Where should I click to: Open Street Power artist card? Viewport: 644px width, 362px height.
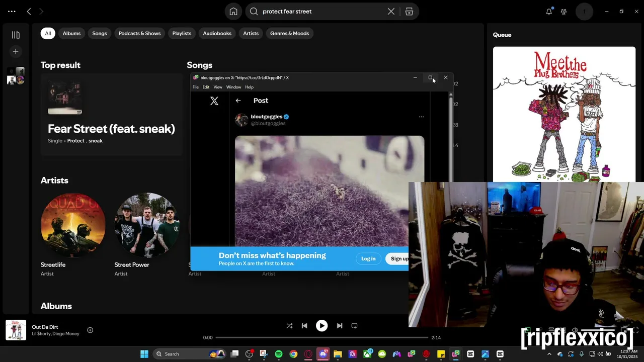tap(147, 234)
